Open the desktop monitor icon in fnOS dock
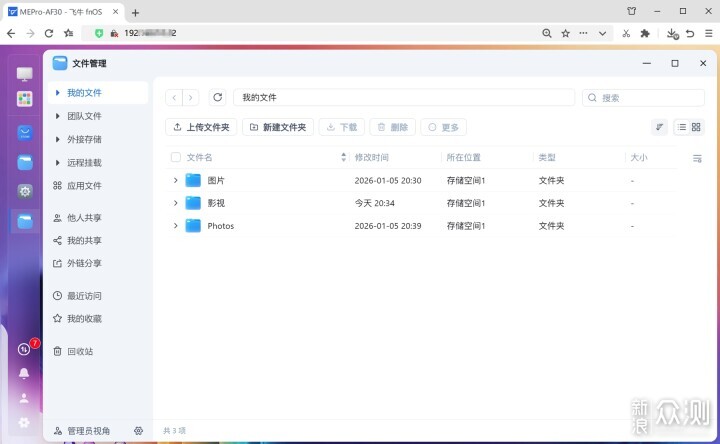720x444 pixels. pyautogui.click(x=24, y=74)
